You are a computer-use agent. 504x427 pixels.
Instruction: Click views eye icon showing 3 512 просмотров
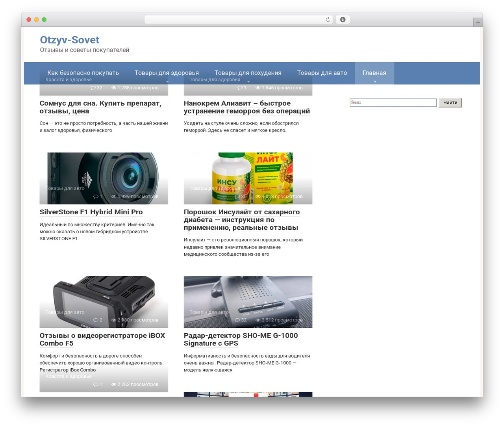coord(258,320)
